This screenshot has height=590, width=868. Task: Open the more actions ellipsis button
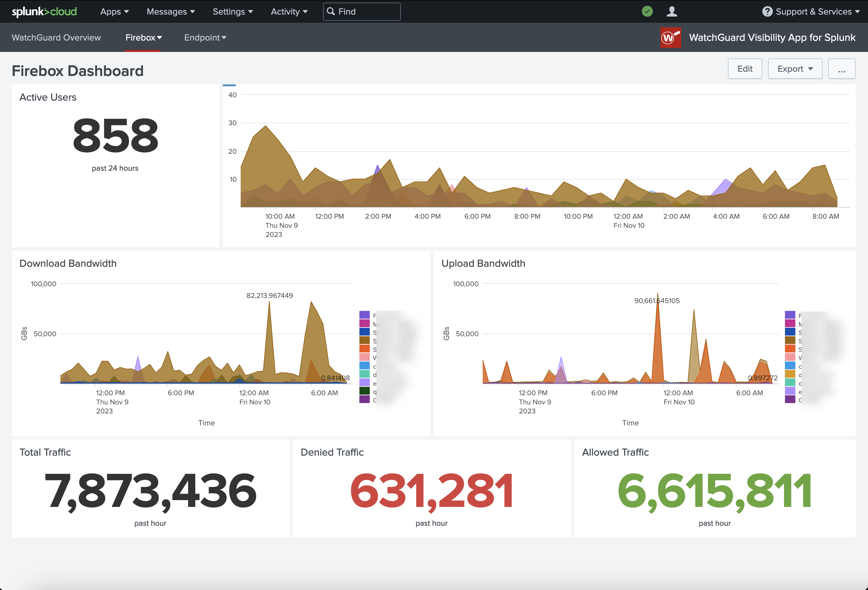[841, 69]
